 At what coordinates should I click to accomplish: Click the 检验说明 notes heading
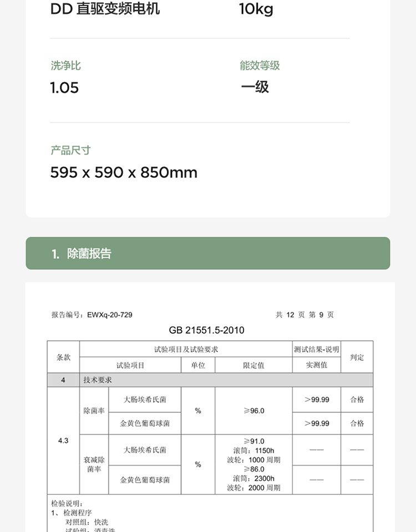click(67, 504)
